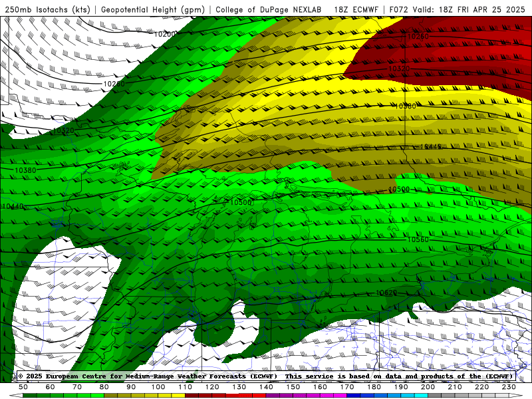The image size is (532, 399).
Task: Click the 190 value on color scale
Action: (x=401, y=387)
